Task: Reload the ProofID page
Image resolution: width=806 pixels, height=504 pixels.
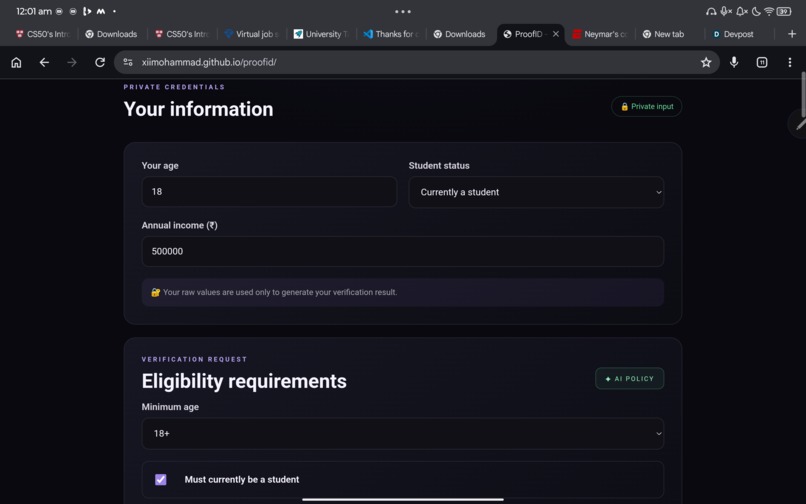Action: (x=100, y=62)
